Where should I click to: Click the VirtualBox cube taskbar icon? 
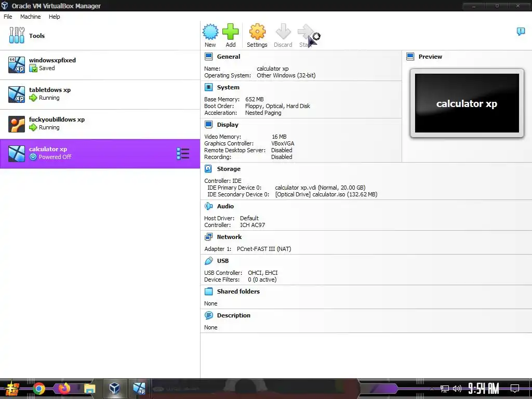pyautogui.click(x=114, y=388)
